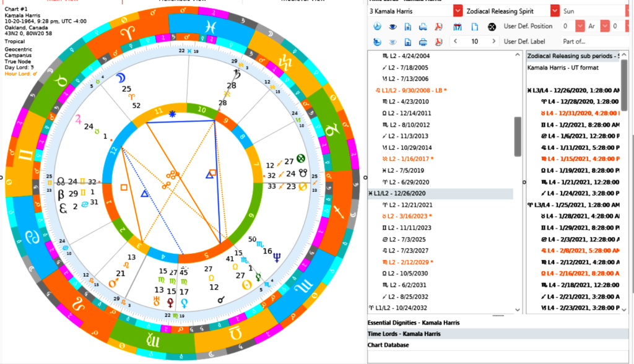Select the orange Uranus glyph
The image size is (634, 364).
point(157,301)
